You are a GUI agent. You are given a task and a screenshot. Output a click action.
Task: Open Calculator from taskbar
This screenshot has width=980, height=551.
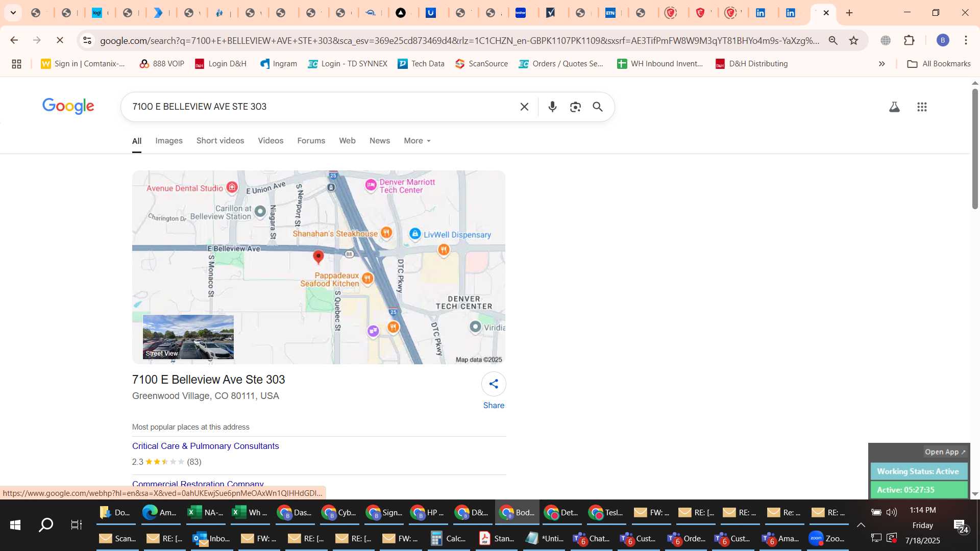[448, 538]
